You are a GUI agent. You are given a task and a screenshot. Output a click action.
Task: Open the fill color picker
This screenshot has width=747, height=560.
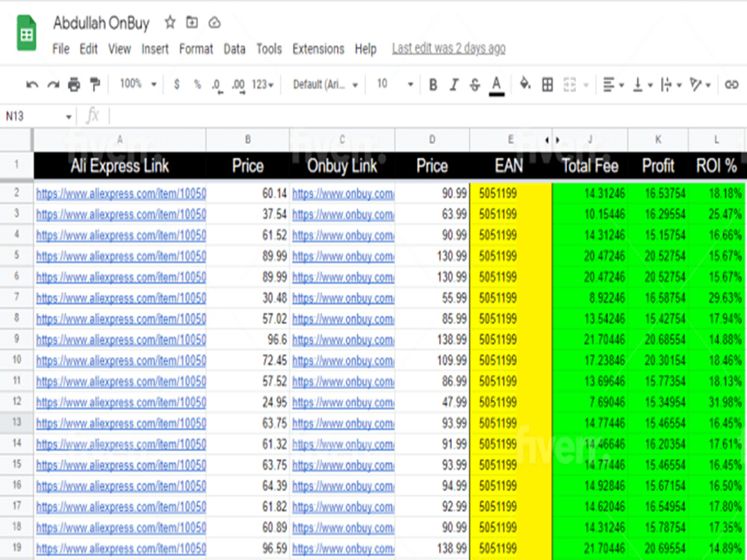(525, 84)
